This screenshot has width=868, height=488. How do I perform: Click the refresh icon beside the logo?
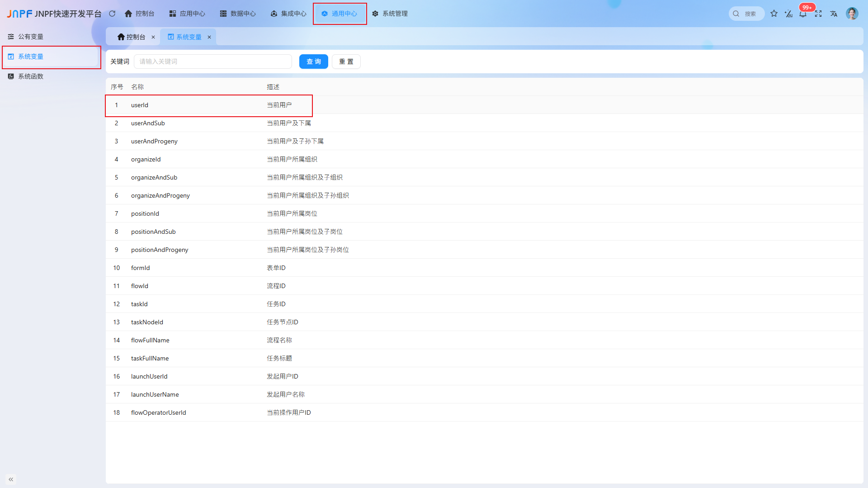(112, 14)
